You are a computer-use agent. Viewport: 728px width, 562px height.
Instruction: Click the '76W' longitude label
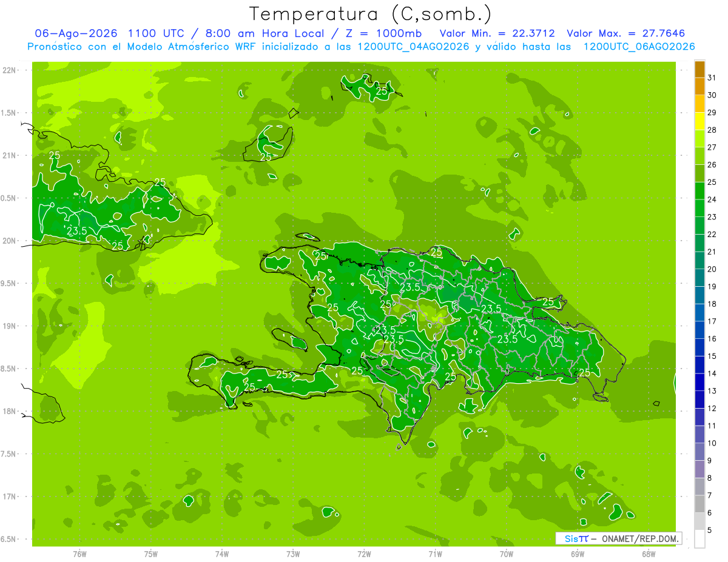click(x=79, y=554)
